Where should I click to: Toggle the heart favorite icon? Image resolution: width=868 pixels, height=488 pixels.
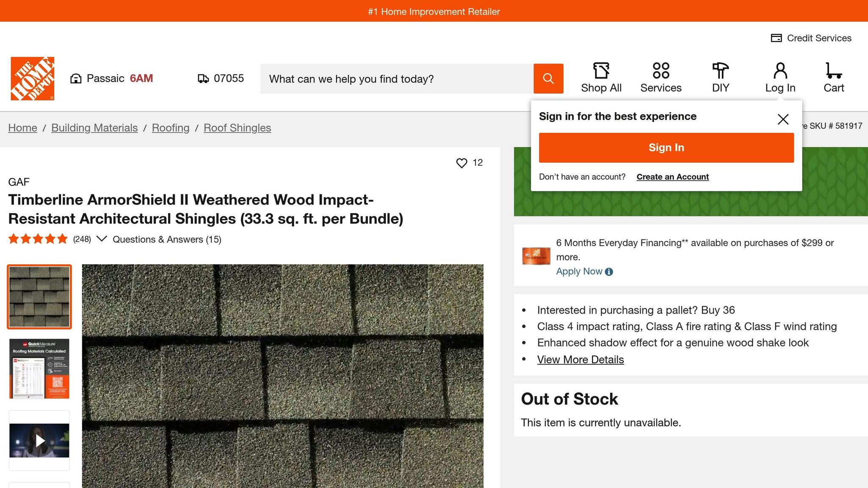tap(462, 163)
